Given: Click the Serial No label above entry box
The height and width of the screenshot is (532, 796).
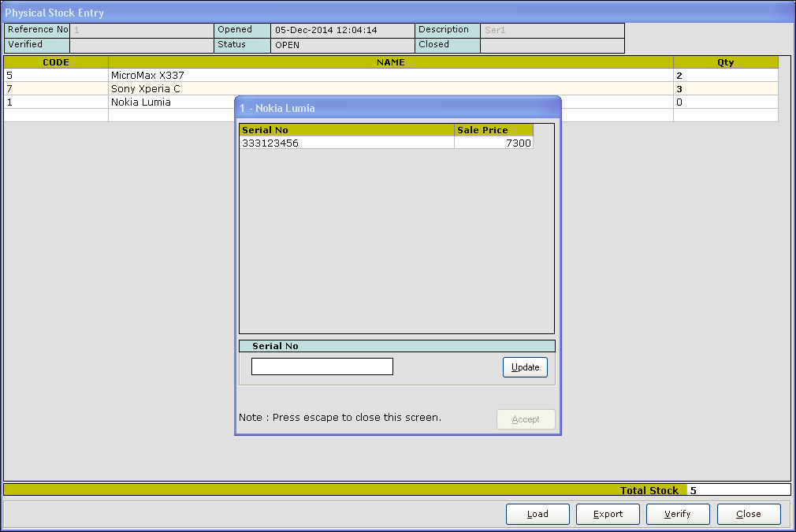Looking at the screenshot, I should [275, 346].
